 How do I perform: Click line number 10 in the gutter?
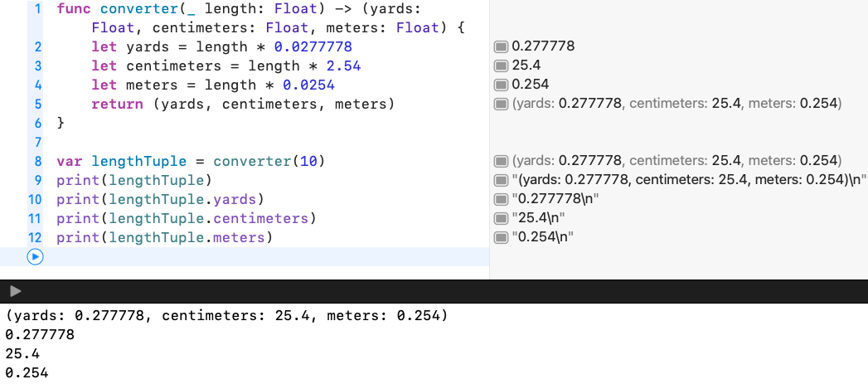click(x=35, y=200)
